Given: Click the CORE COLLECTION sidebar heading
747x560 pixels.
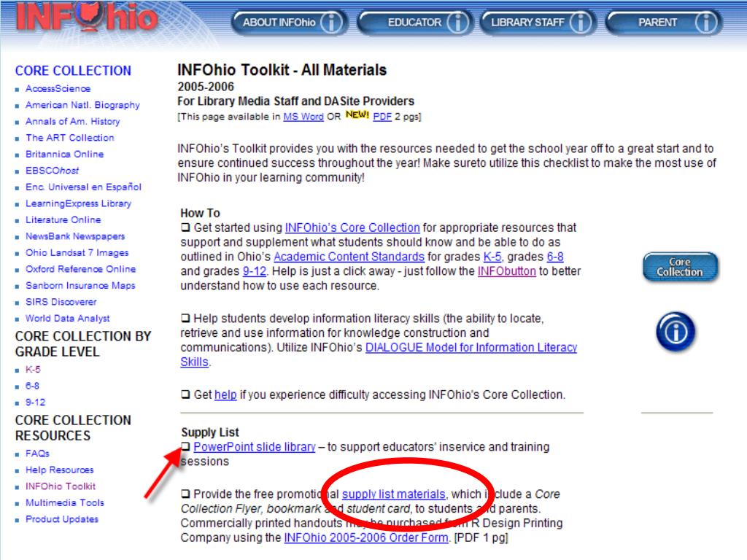Looking at the screenshot, I should click(73, 71).
